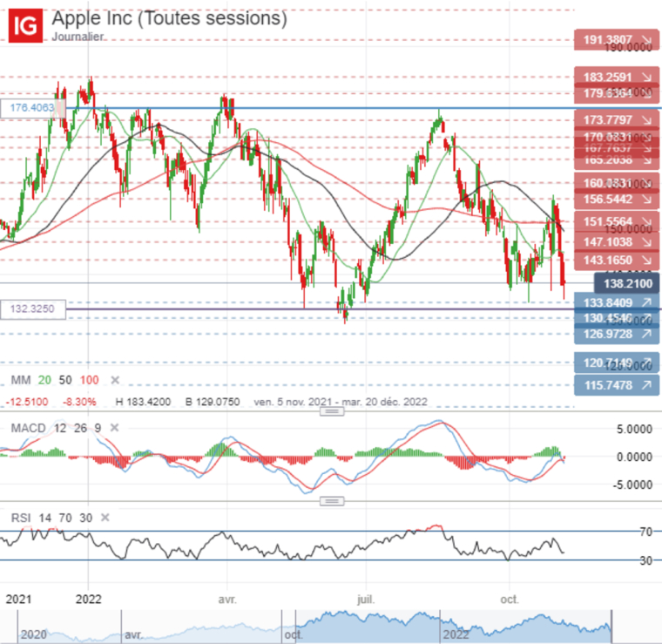This screenshot has height=644, width=662.
Task: Click the 173.7797 resistance level tag
Action: [x=617, y=120]
